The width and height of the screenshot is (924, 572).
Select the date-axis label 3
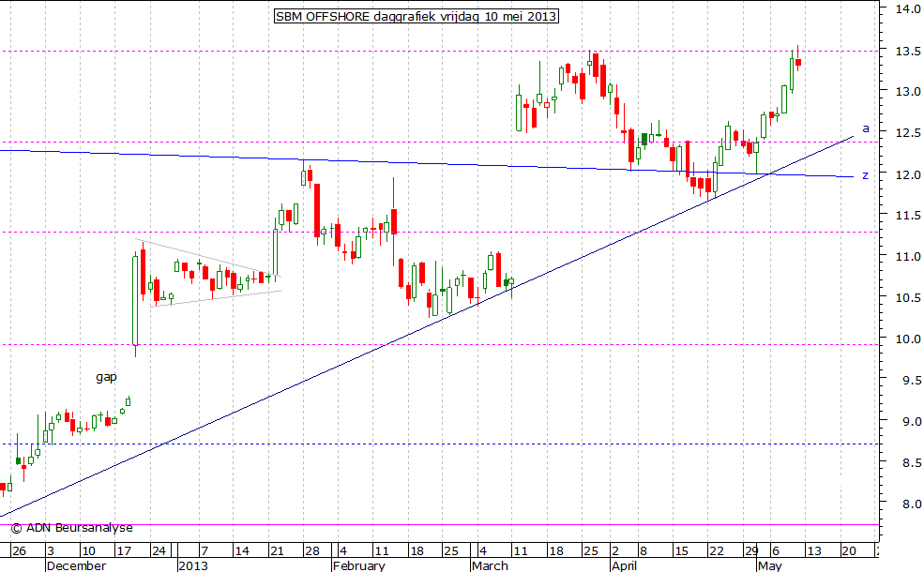coord(51,551)
